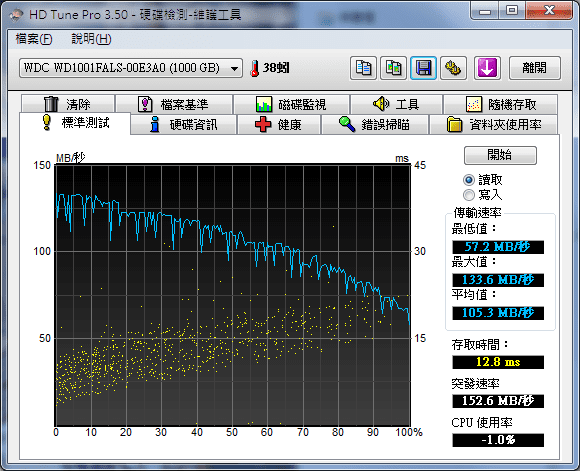The image size is (580, 471).
Task: Open the 說明(H) help menu
Action: (x=91, y=39)
